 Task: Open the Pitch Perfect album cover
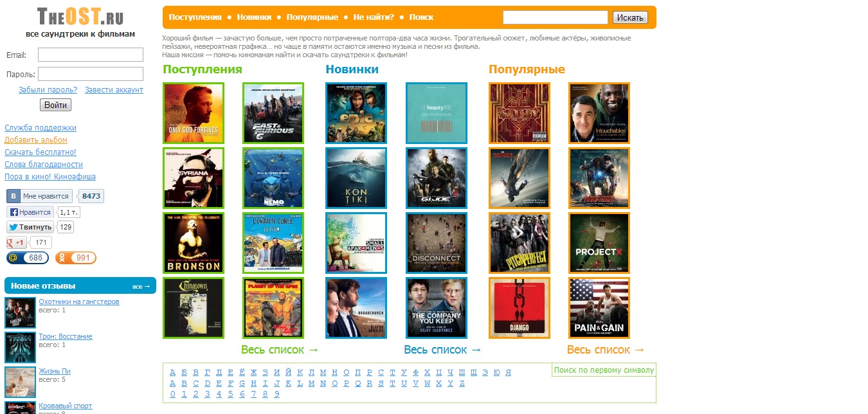tap(520, 243)
